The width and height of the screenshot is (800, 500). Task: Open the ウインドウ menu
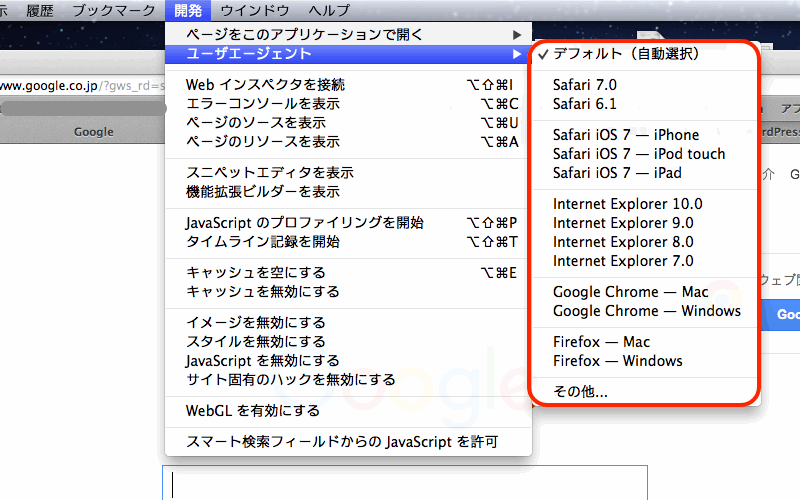click(x=255, y=11)
